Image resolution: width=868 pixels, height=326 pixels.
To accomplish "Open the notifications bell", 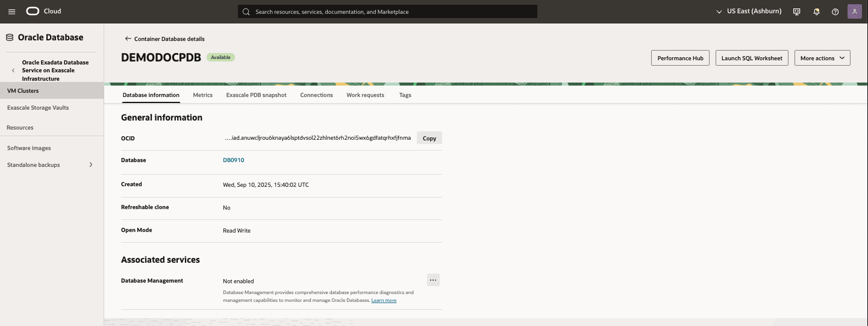I will [x=816, y=11].
